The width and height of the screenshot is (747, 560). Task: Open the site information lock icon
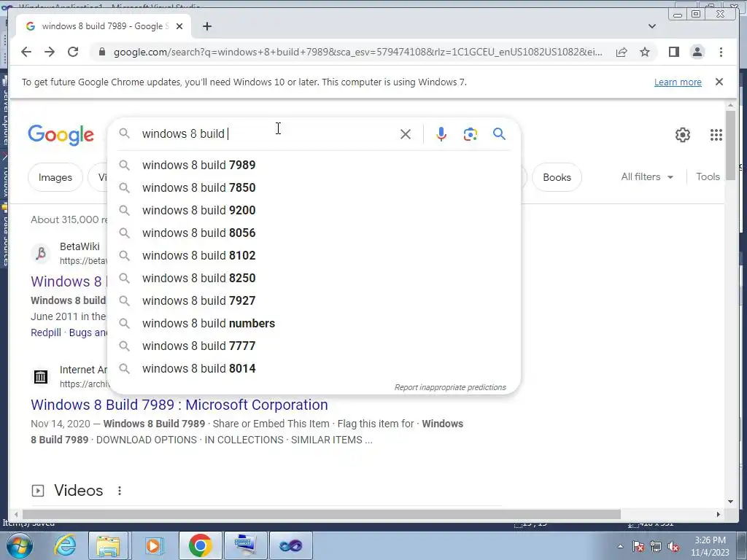(101, 52)
